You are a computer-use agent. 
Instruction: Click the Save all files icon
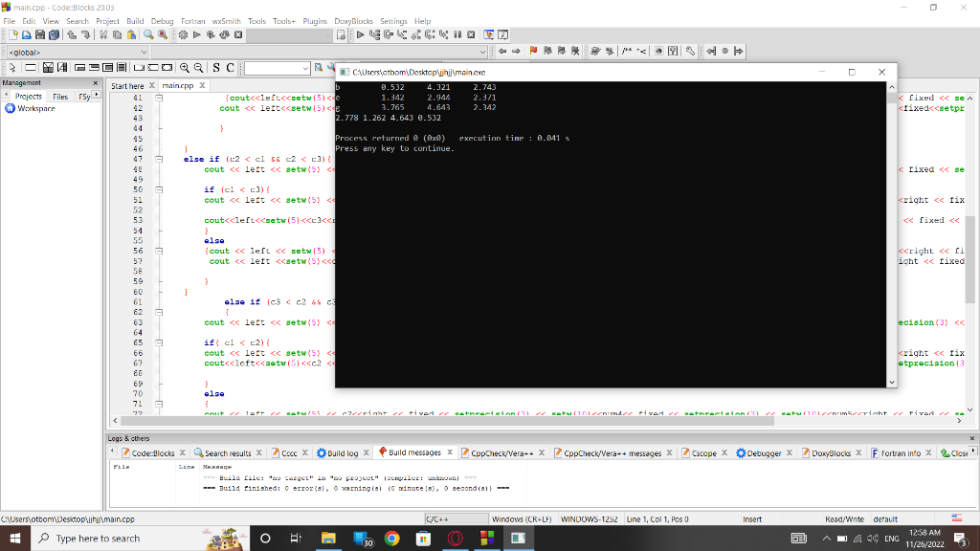[53, 34]
